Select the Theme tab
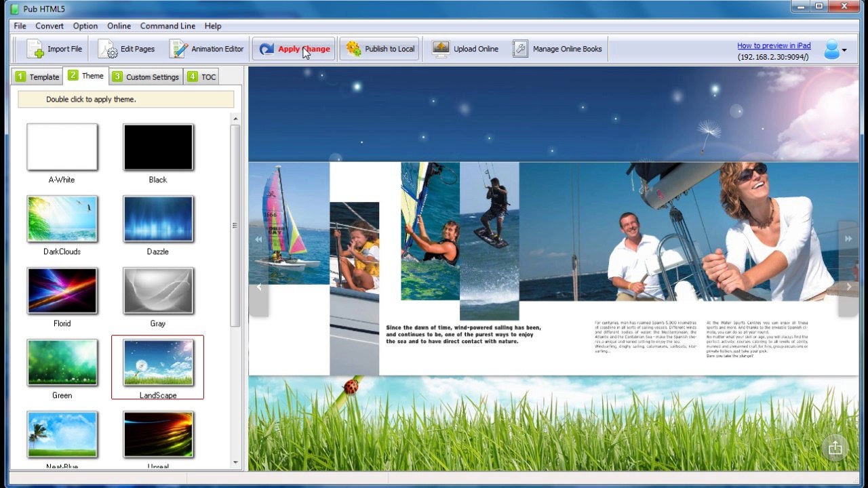 (x=85, y=76)
